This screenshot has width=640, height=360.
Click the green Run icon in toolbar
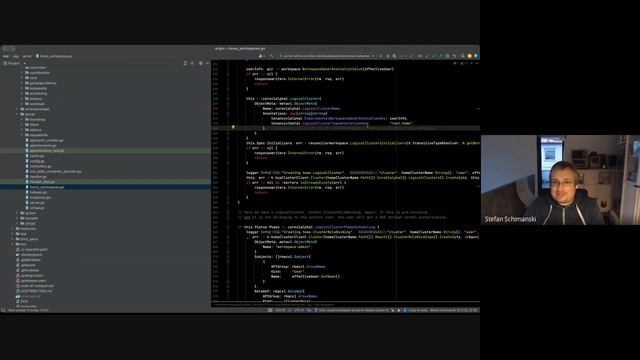pyautogui.click(x=381, y=56)
